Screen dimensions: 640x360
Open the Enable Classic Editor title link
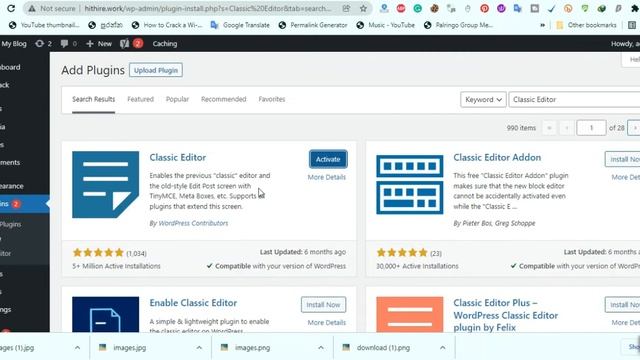coord(193,303)
